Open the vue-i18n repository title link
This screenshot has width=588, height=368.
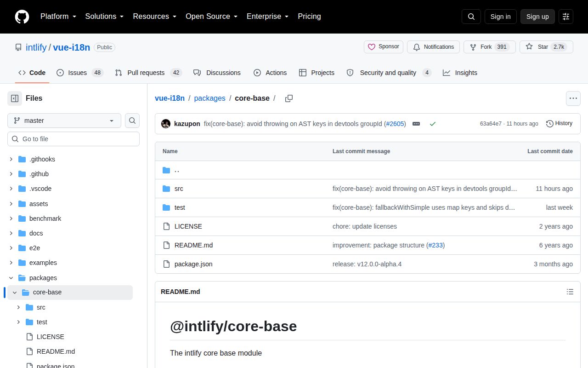(71, 47)
